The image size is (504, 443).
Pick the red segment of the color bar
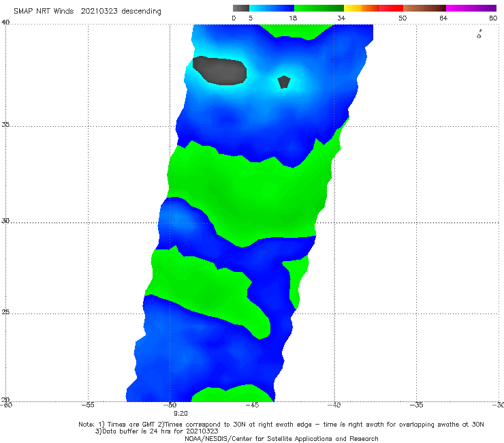[391, 8]
